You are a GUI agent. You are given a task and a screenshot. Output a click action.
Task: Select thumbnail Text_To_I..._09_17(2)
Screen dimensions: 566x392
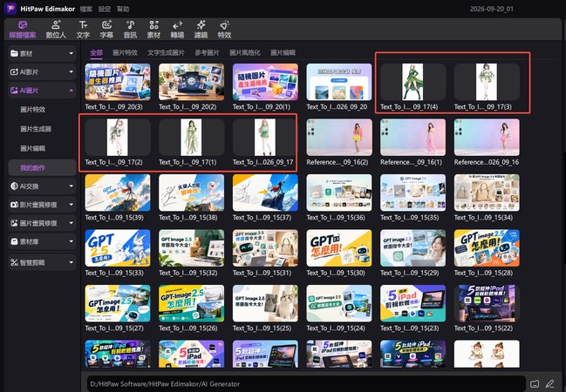[x=118, y=138]
